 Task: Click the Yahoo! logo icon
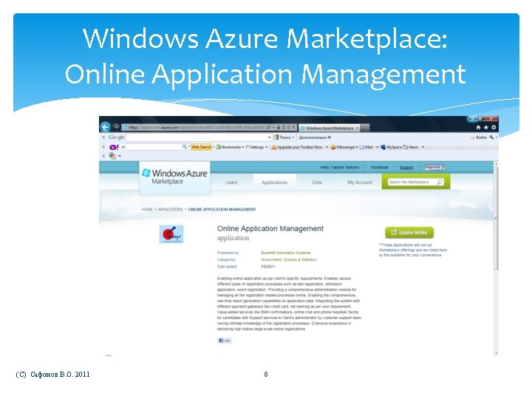[x=114, y=147]
